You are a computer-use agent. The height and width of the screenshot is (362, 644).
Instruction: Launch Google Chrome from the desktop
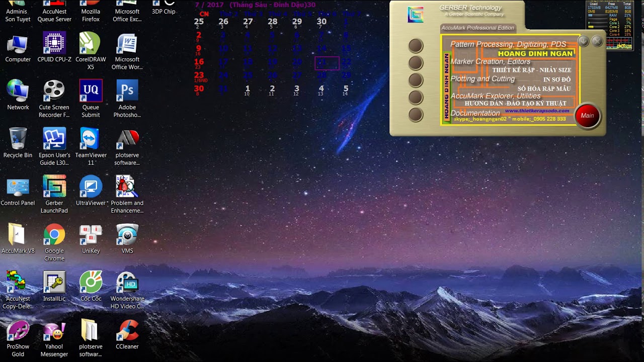[54, 242]
